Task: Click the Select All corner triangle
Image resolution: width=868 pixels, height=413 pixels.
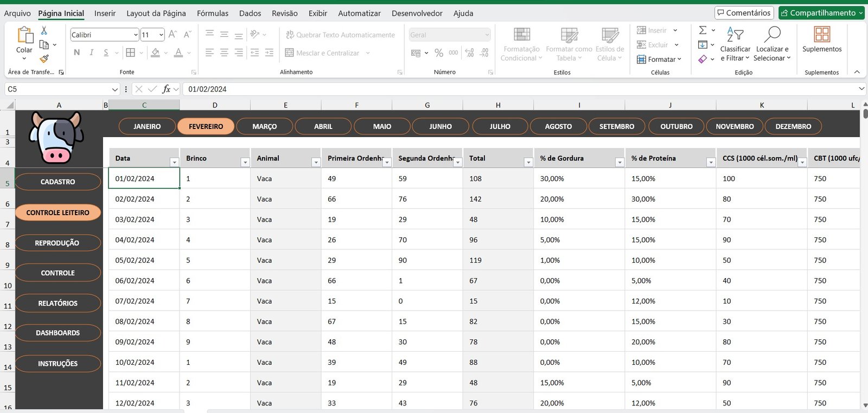Action: pyautogui.click(x=10, y=105)
